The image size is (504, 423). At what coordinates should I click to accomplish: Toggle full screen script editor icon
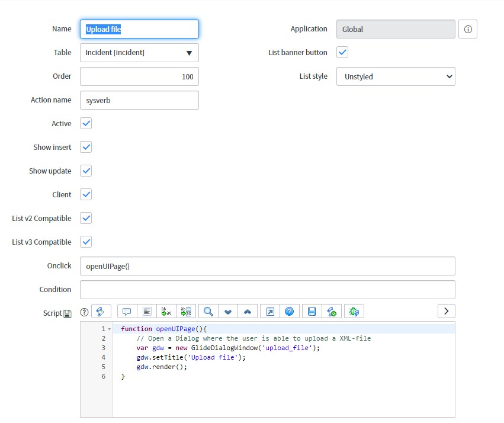tap(270, 311)
